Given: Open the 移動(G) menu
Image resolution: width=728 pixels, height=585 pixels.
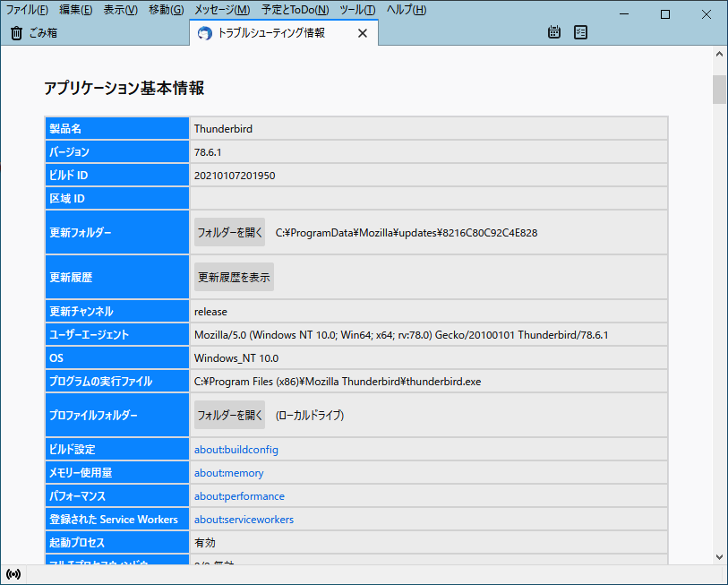Looking at the screenshot, I should [x=166, y=10].
